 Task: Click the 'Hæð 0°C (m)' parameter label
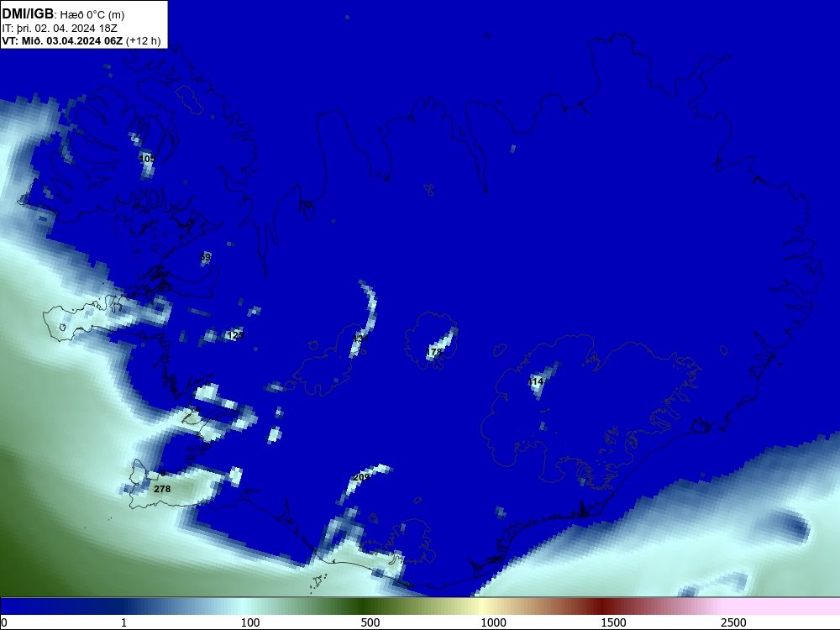[92, 15]
